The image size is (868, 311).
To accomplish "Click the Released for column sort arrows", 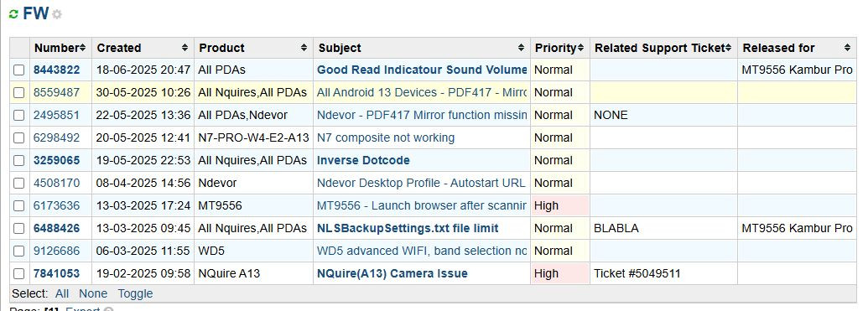I will (x=847, y=48).
